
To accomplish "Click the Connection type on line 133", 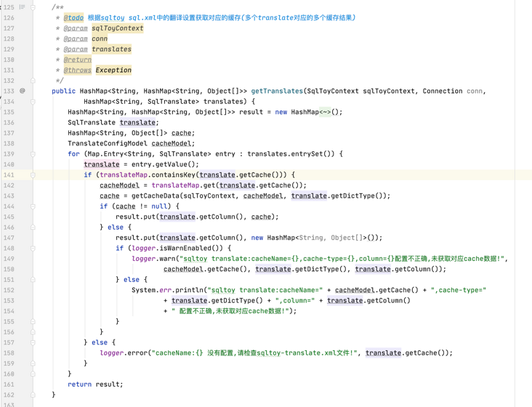I will [x=443, y=91].
